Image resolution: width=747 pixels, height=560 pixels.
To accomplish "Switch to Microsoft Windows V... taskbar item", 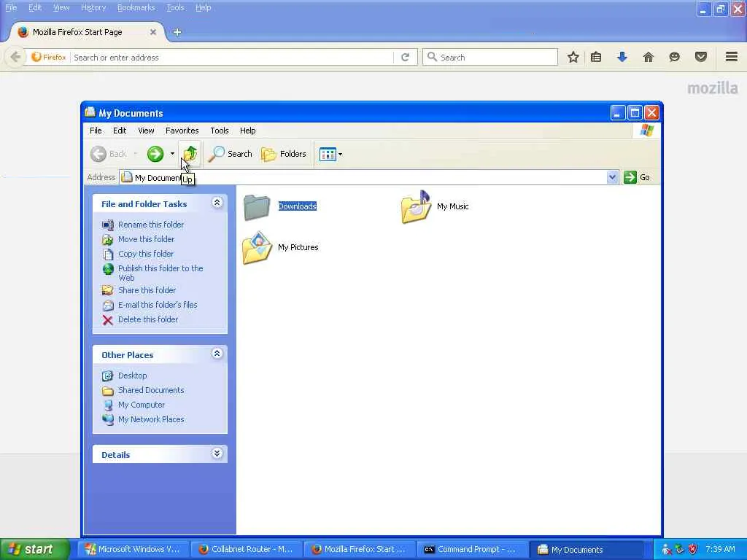I will click(133, 550).
